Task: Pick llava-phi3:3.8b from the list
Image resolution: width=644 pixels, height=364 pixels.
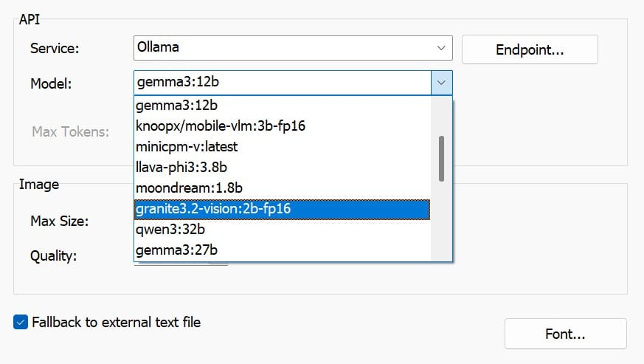Action: click(282, 167)
